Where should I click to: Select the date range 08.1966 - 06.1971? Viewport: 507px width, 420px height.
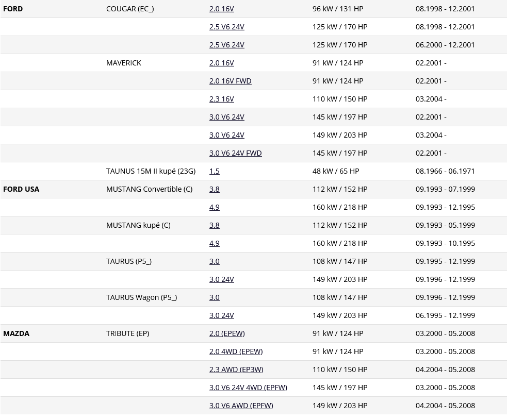click(445, 171)
